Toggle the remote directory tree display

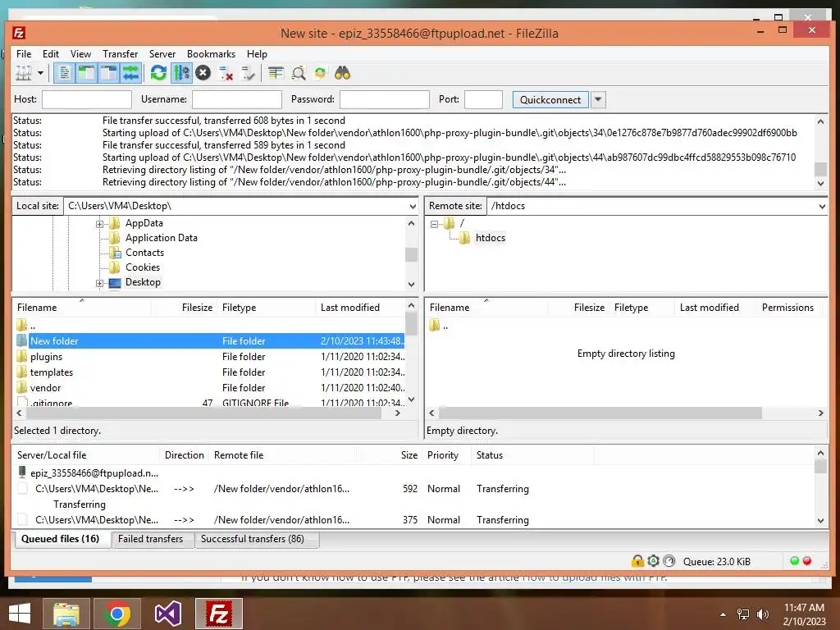pyautogui.click(x=109, y=73)
